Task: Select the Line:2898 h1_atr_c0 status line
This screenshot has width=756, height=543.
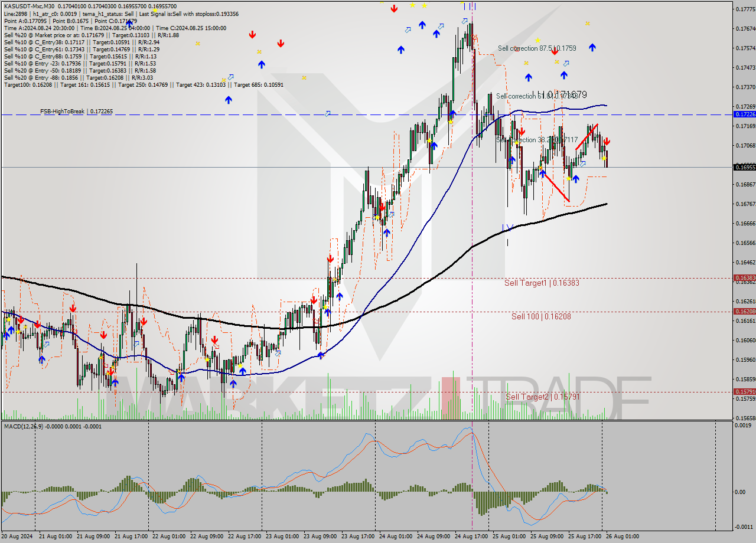Action: tap(121, 14)
